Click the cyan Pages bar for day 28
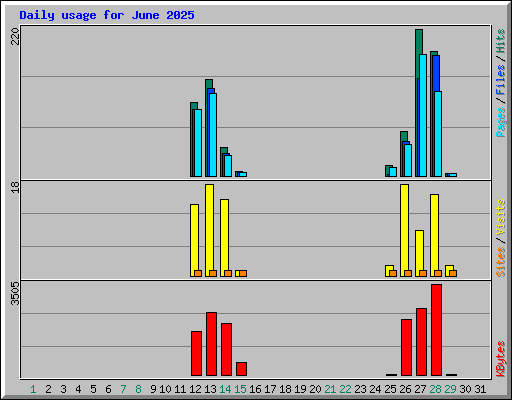This screenshot has height=400, width=512. pos(438,134)
